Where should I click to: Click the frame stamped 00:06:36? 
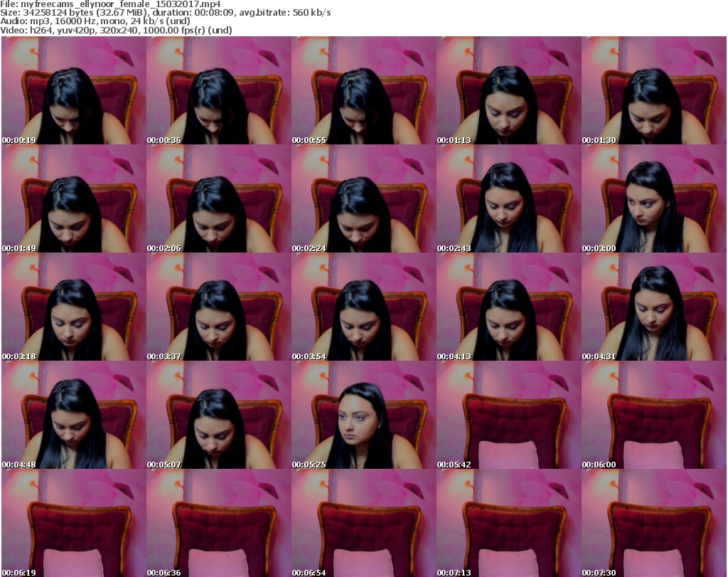coord(219,523)
